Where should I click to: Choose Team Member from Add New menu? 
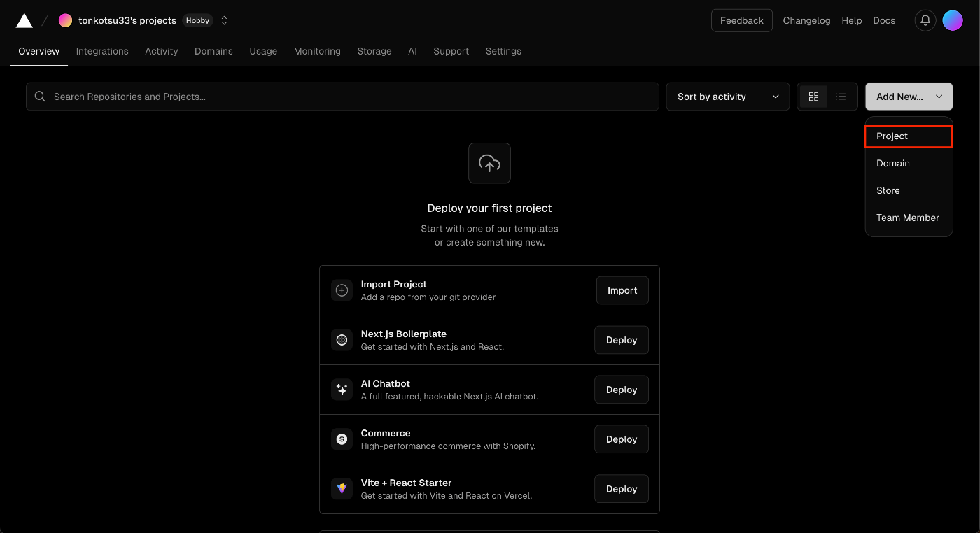pos(909,218)
